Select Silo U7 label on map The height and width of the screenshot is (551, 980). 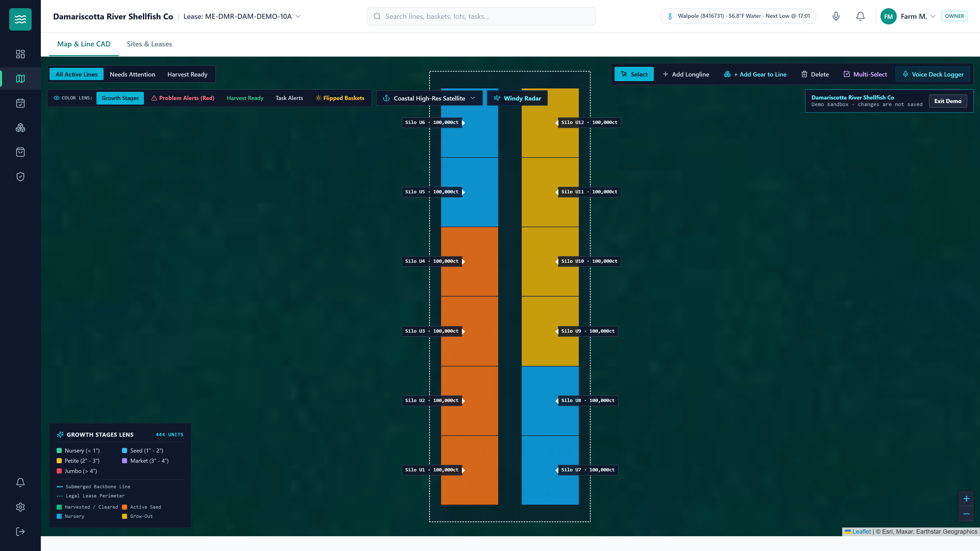point(588,470)
